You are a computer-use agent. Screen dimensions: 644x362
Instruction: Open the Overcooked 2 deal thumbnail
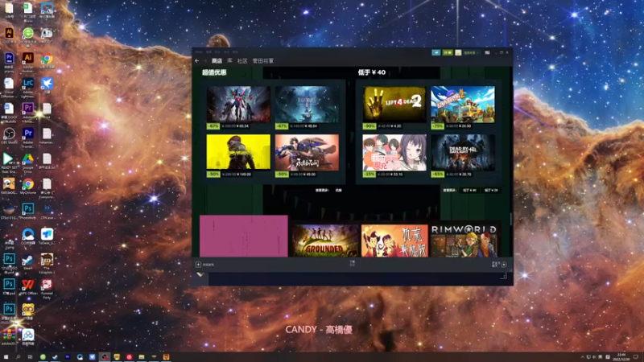coord(463,105)
